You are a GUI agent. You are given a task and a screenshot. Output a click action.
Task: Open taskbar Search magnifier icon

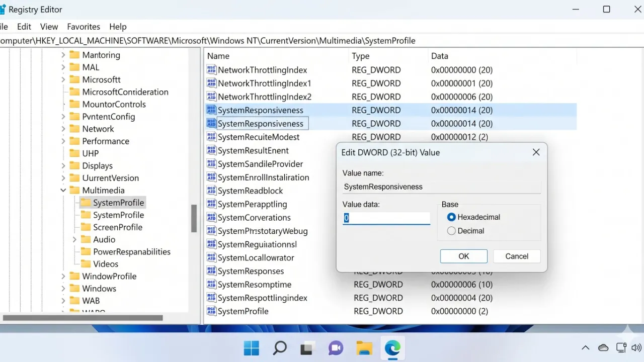280,348
